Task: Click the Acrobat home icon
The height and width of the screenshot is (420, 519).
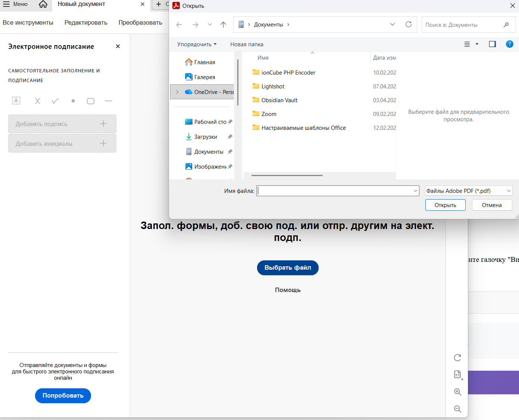Action: point(43,4)
